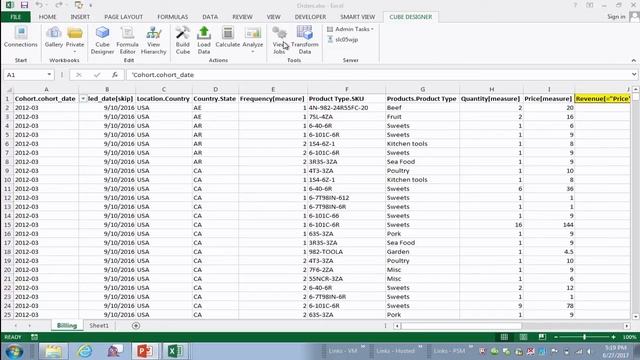Open File Explorer from the taskbar
The height and width of the screenshot is (360, 640).
pos(53,351)
